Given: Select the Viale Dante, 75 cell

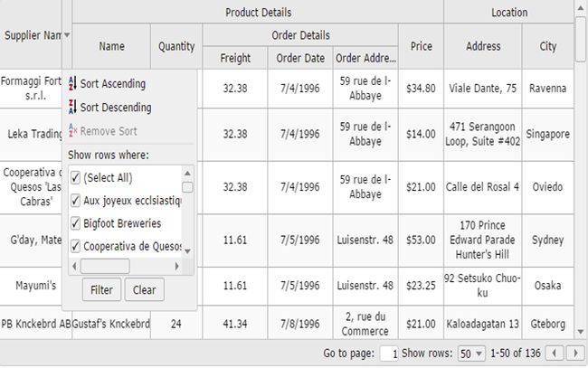Looking at the screenshot, I should [483, 89].
